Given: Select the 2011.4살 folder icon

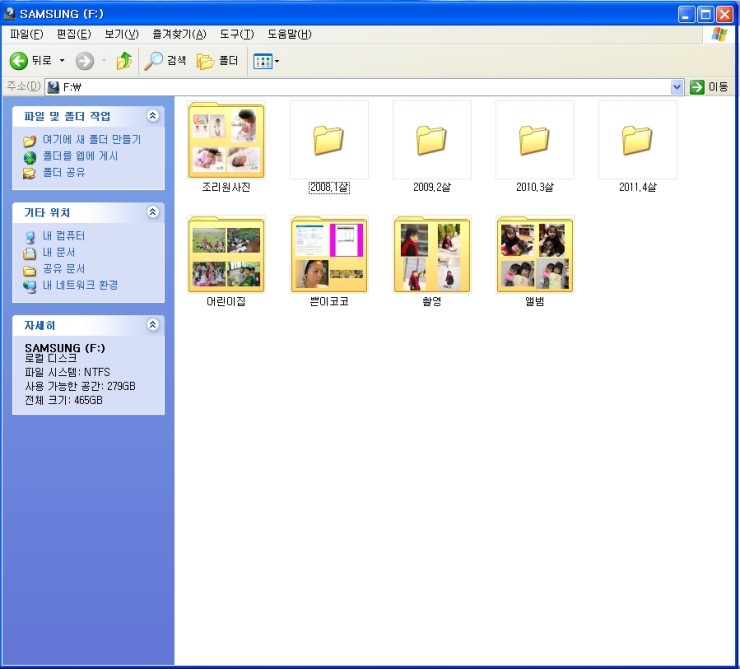Looking at the screenshot, I should tap(636, 140).
